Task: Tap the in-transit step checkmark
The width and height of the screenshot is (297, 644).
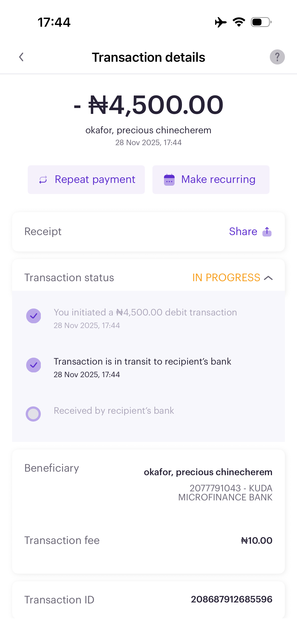Action: click(34, 365)
